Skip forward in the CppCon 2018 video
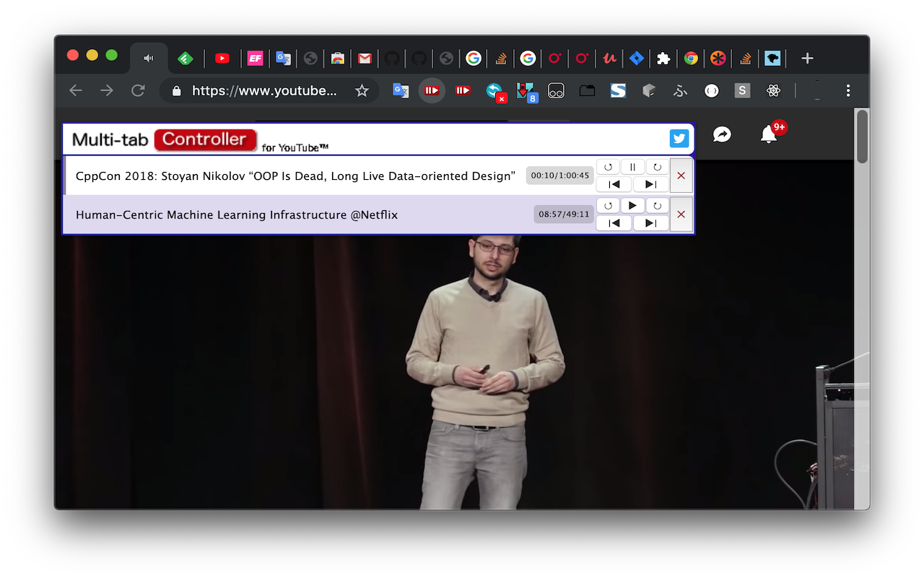 (x=657, y=167)
